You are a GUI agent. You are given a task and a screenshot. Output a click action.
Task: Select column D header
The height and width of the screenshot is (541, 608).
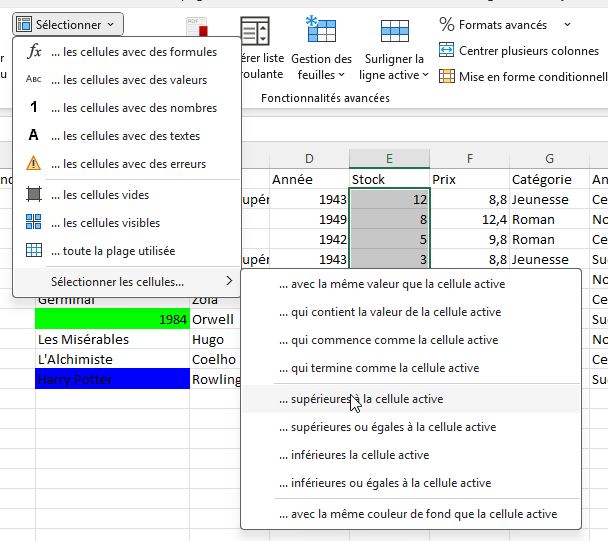pyautogui.click(x=309, y=158)
